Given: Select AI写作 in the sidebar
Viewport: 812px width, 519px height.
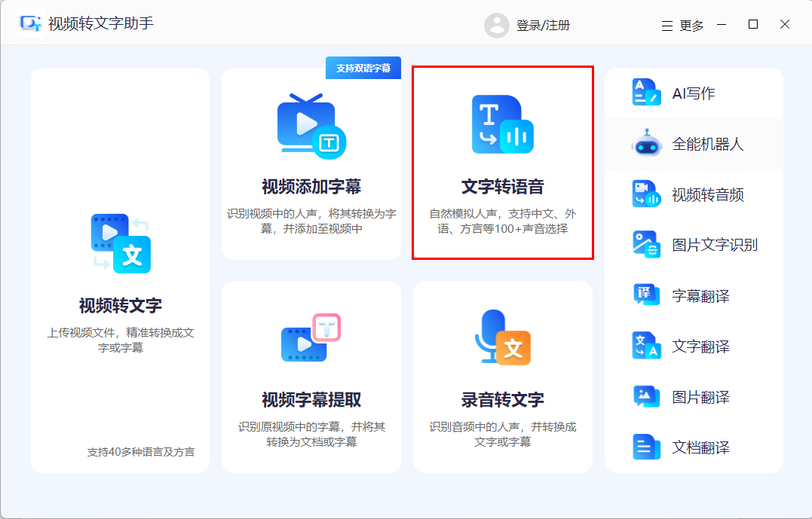Looking at the screenshot, I should (694, 93).
